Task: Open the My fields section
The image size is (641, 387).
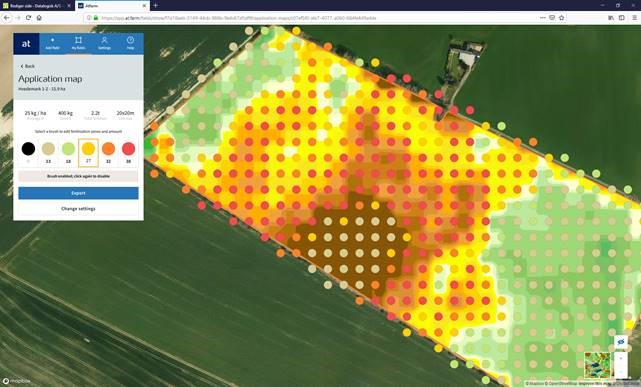Action: coord(78,43)
